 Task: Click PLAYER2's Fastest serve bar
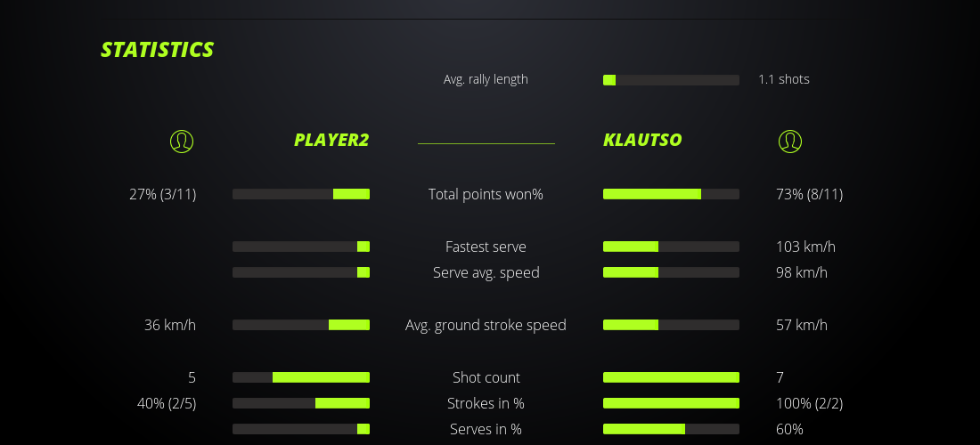301,247
